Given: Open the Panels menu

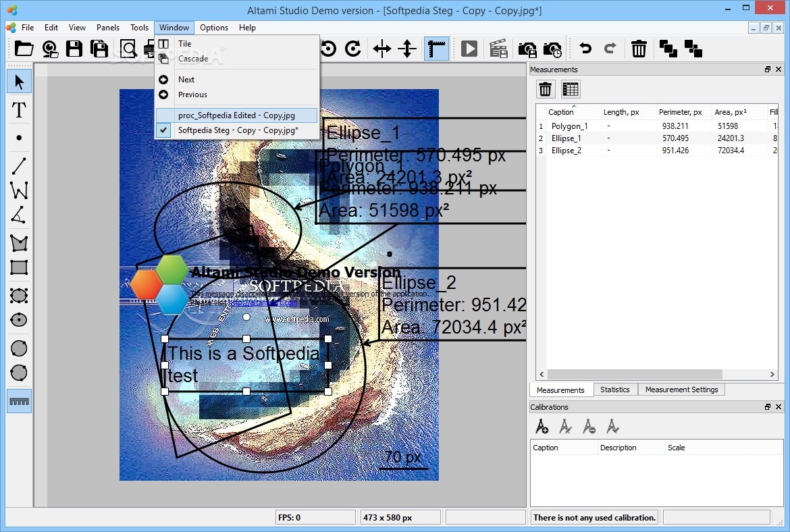Looking at the screenshot, I should tap(108, 27).
